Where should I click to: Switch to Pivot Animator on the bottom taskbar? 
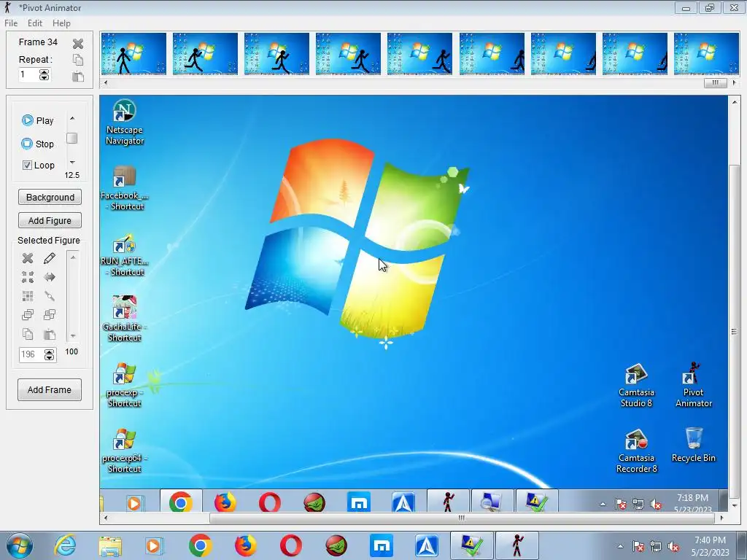coord(517,545)
